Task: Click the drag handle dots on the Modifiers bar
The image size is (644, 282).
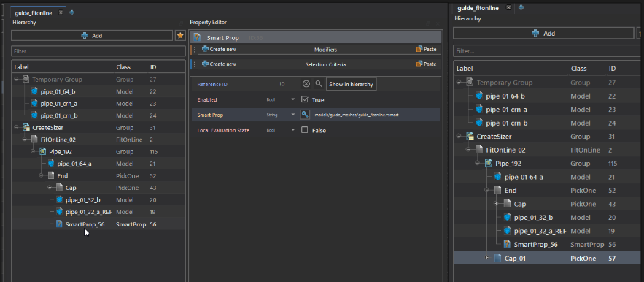Action: click(195, 50)
